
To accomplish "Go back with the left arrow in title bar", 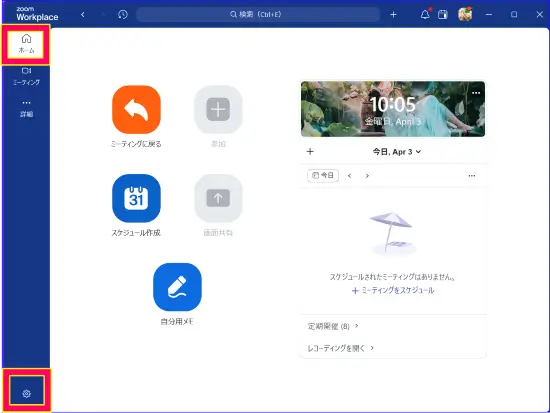I will (x=83, y=14).
